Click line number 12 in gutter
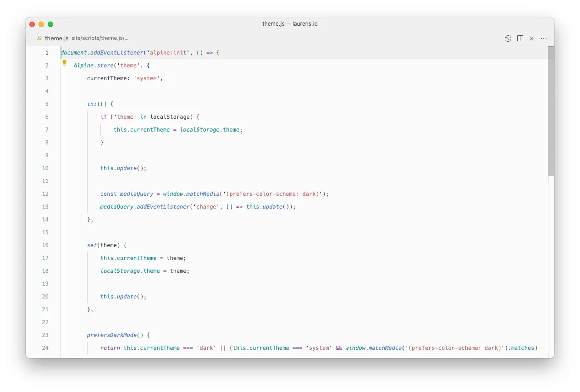The width and height of the screenshot is (580, 392). pyautogui.click(x=45, y=194)
